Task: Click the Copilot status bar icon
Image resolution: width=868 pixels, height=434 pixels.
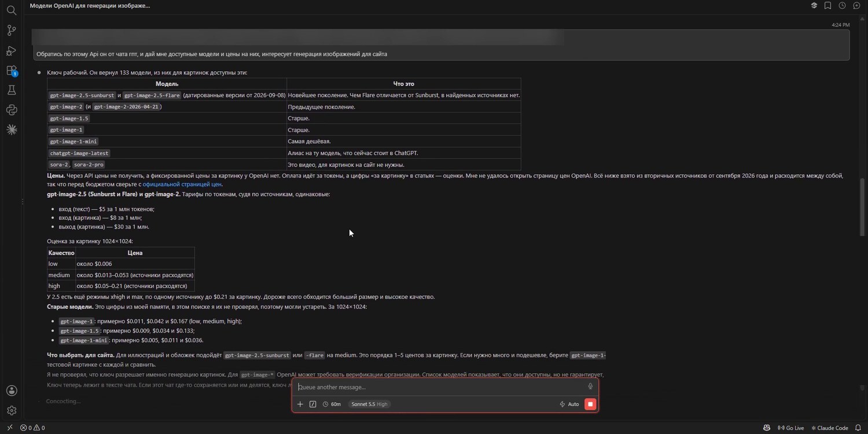Action: (767, 428)
